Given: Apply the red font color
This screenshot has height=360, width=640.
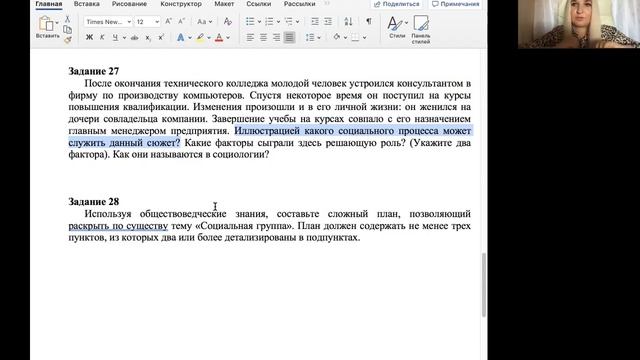Looking at the screenshot, I should coord(219,38).
